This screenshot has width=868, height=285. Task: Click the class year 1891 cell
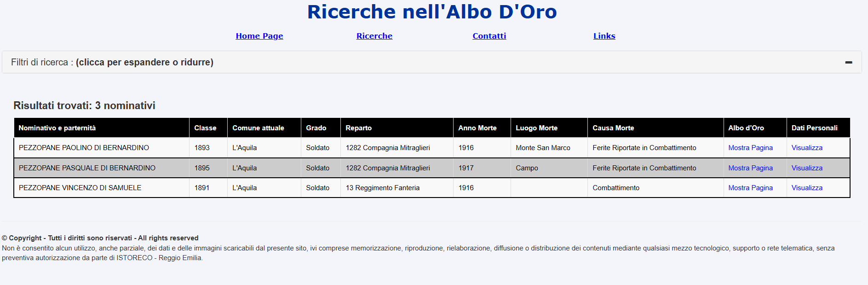point(208,188)
